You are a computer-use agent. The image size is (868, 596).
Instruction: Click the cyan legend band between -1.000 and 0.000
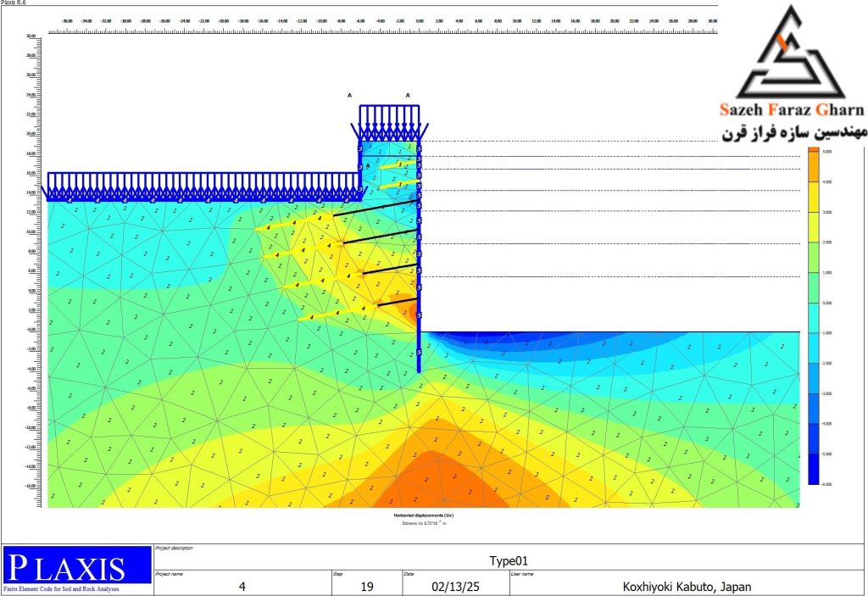[813, 318]
